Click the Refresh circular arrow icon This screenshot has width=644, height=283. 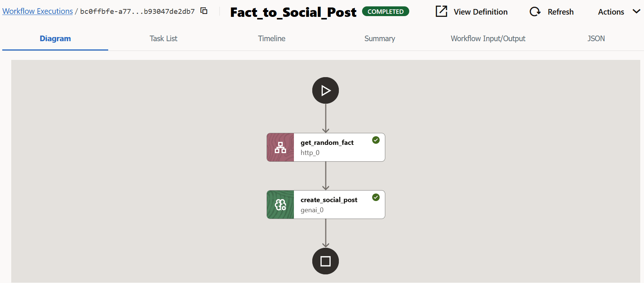535,12
